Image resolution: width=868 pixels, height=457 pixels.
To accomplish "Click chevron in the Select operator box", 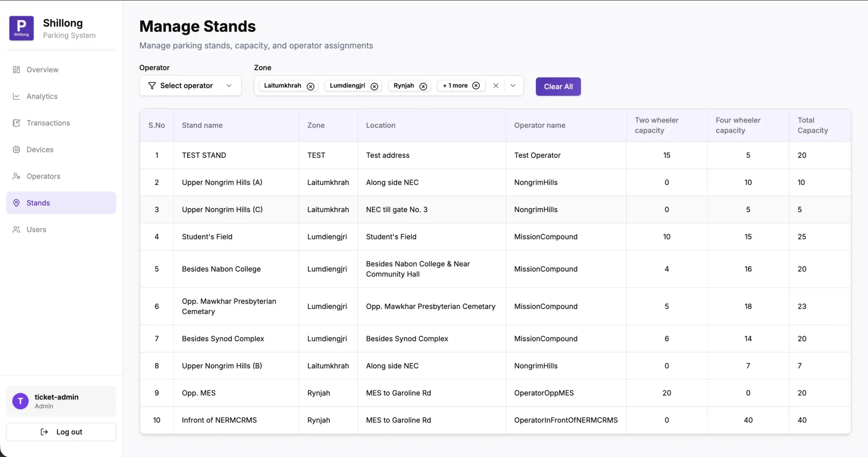I will pos(229,86).
